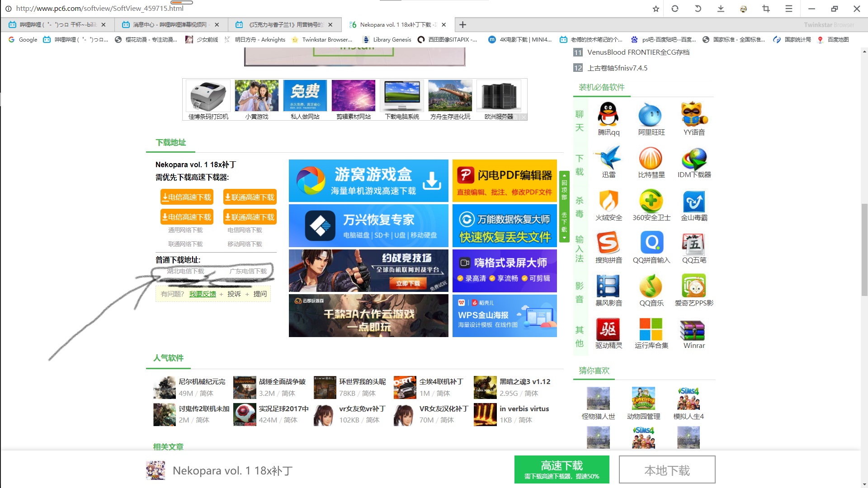Image resolution: width=868 pixels, height=488 pixels.
Task: Click the 360安全卫士 icon
Action: point(651,201)
